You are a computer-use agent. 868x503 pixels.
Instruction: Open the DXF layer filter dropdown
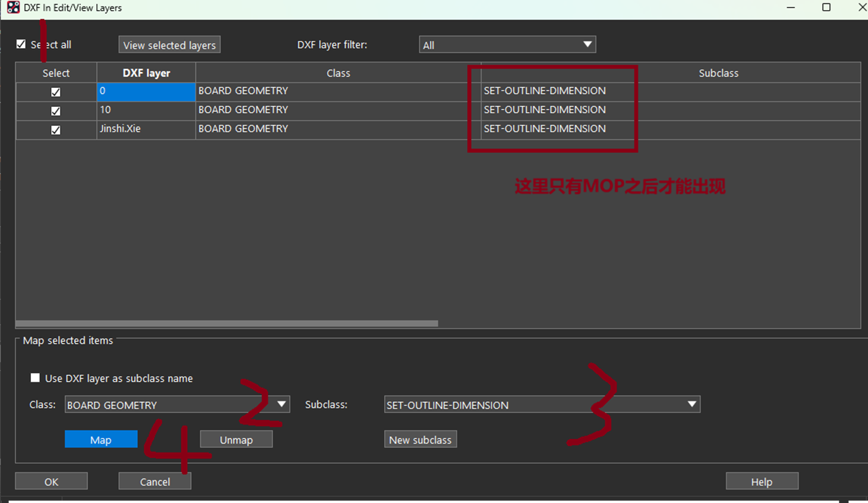507,45
